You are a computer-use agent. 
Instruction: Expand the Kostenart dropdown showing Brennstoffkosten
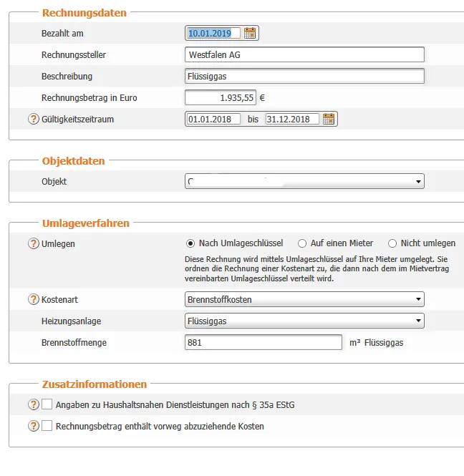point(304,299)
